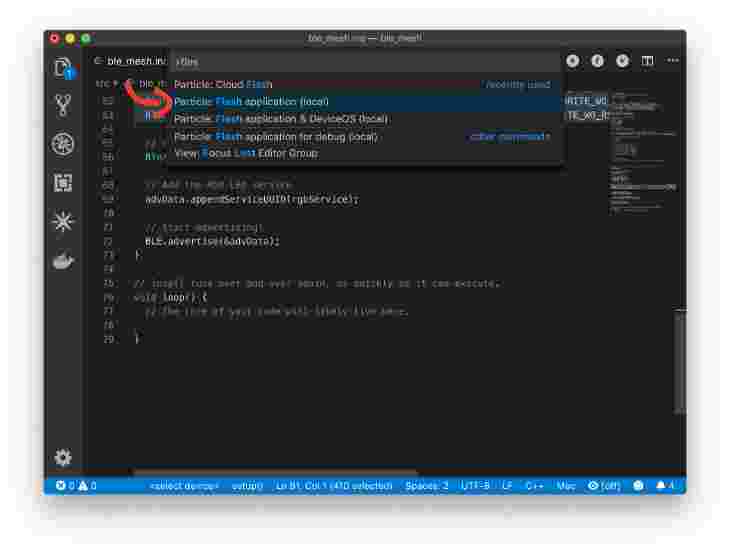Open the Docker whale icon panel
This screenshot has height=552, width=730.
[63, 261]
